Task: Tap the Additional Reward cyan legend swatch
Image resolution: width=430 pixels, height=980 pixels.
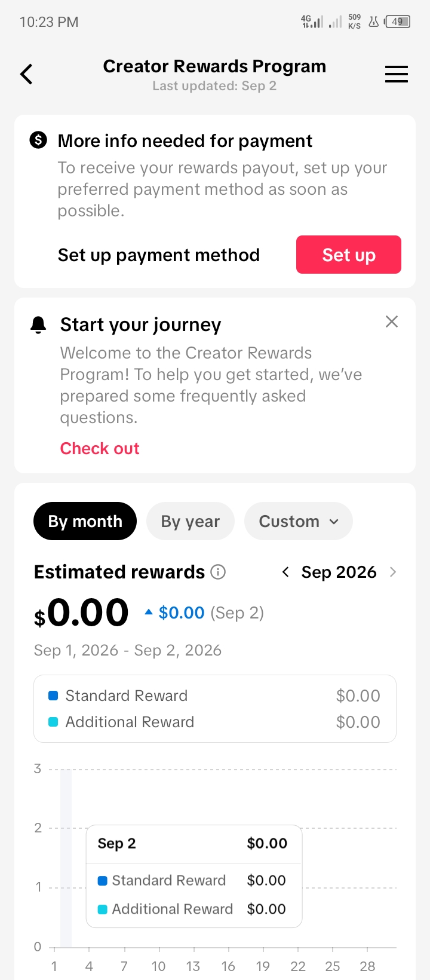Action: (53, 722)
